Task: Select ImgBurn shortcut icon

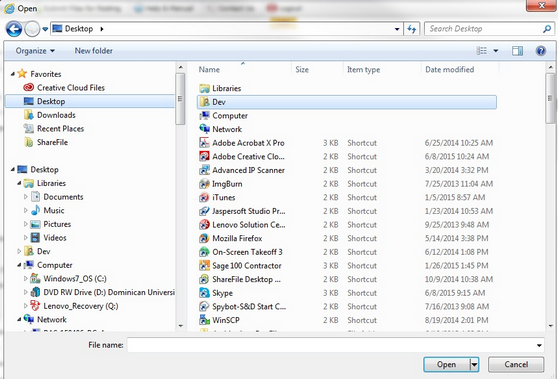Action: point(204,184)
